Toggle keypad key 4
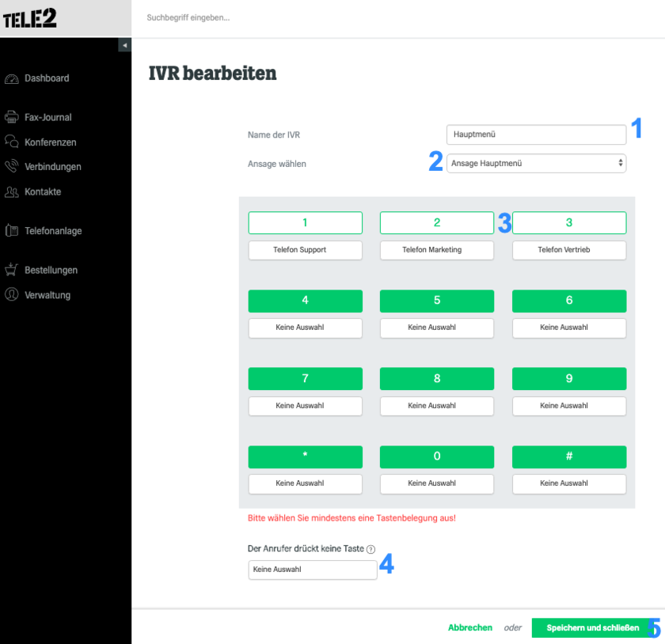The width and height of the screenshot is (665, 644). 306,301
